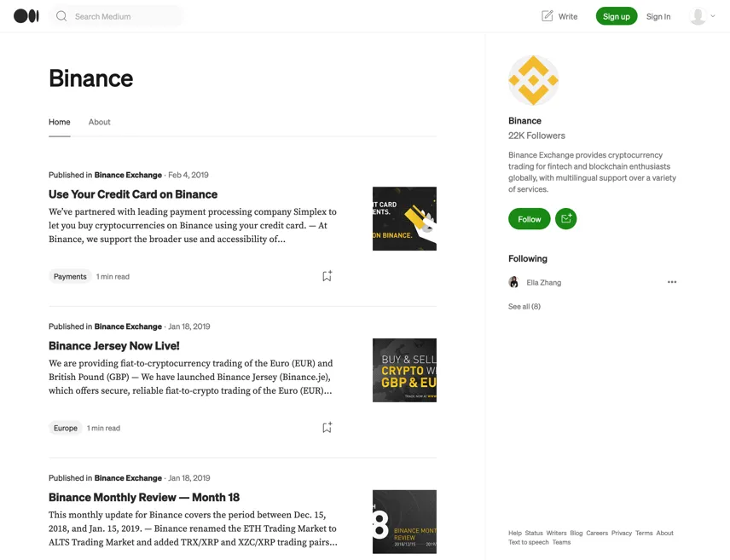Screen dimensions: 730x560
Task: Open the Medium logo homepage
Action: coord(26,16)
